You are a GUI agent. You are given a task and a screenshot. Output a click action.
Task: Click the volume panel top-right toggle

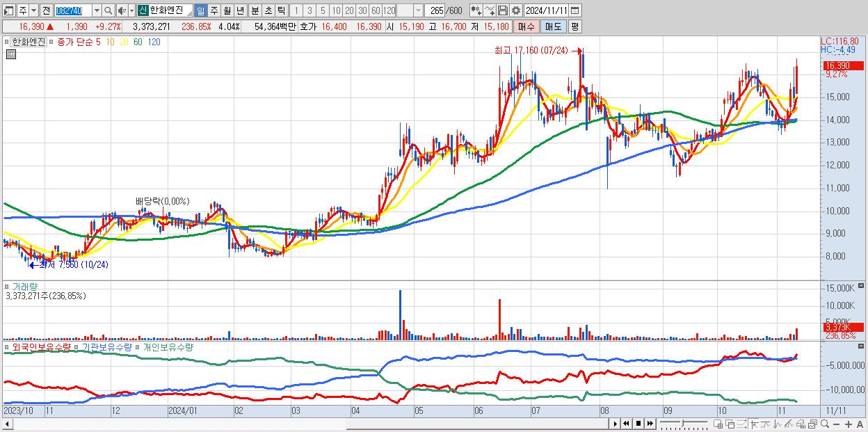(862, 286)
